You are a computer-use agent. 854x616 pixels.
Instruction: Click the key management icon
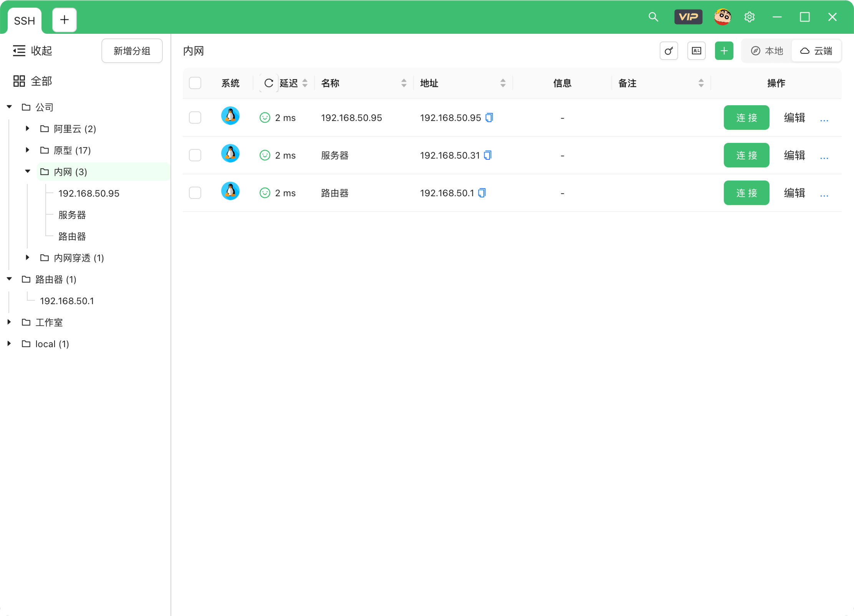(669, 51)
